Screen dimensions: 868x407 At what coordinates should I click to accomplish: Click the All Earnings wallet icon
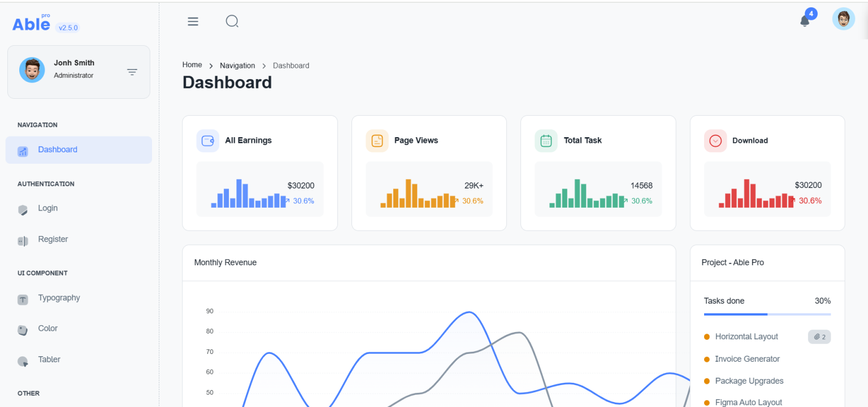[207, 140]
